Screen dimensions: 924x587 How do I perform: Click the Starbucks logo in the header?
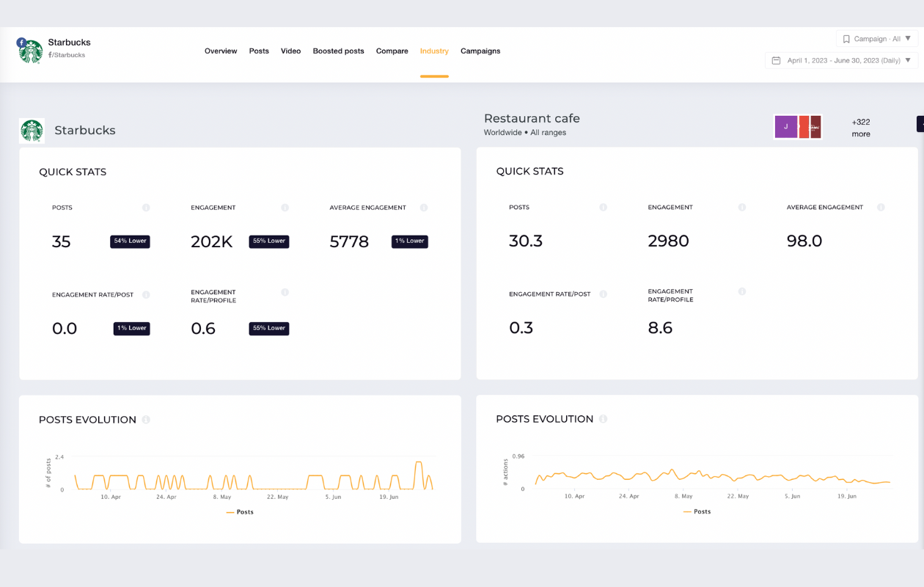pyautogui.click(x=31, y=52)
